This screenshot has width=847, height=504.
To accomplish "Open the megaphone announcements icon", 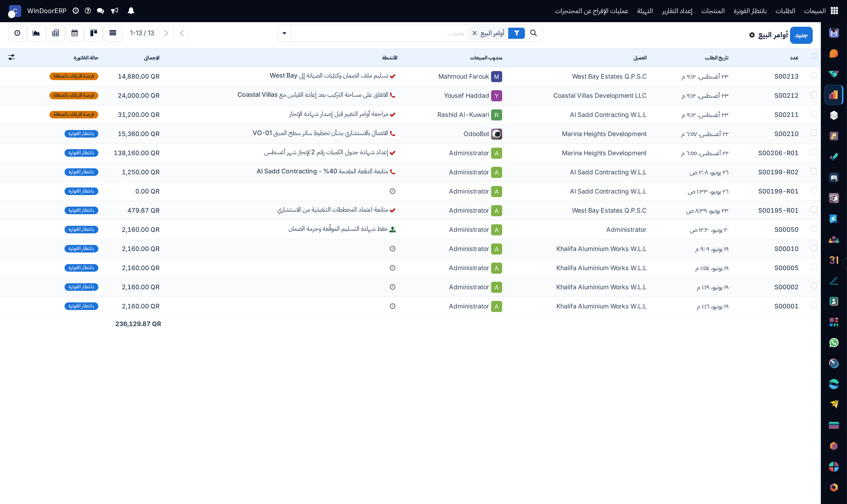I will click(114, 11).
